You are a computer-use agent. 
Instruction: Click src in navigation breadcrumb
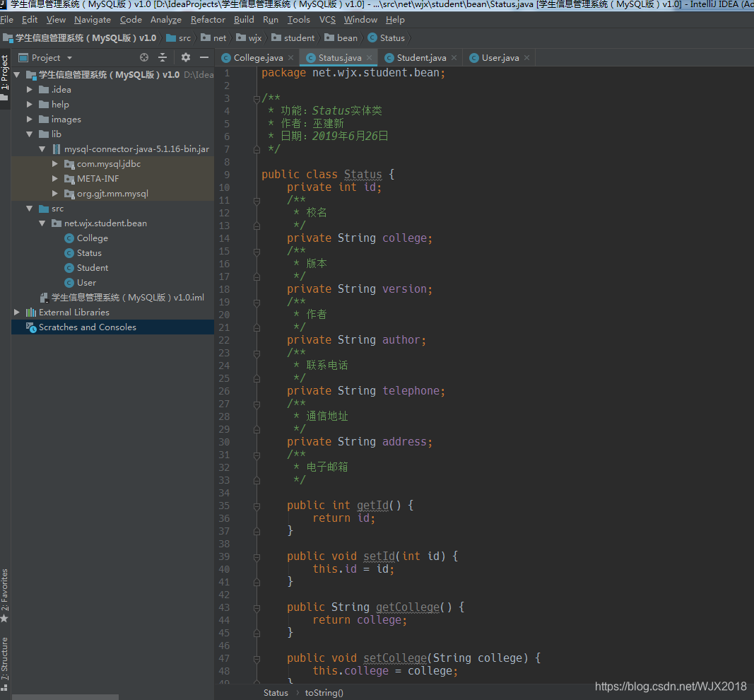[x=179, y=38]
